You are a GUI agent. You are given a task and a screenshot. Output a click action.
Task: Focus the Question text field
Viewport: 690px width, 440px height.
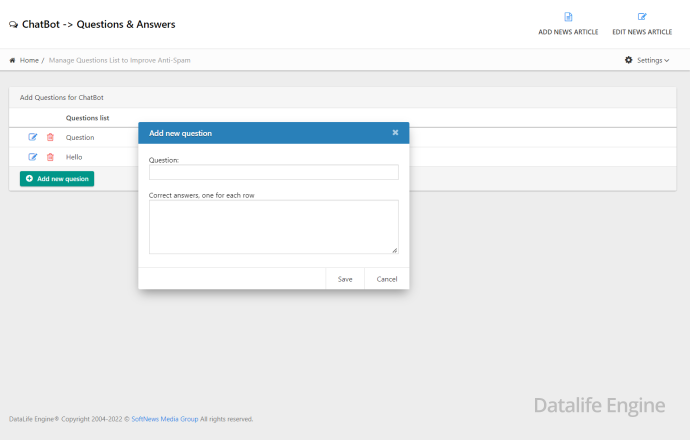273,173
